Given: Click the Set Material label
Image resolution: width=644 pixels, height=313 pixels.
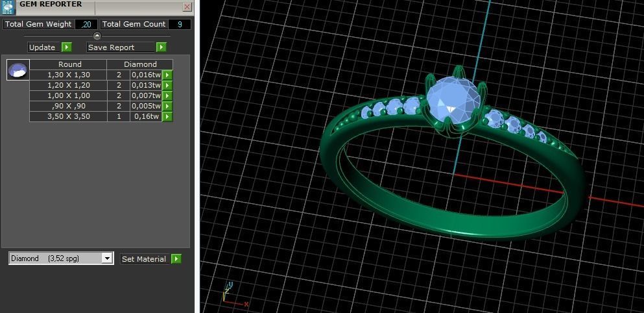Looking at the screenshot, I should (x=145, y=258).
